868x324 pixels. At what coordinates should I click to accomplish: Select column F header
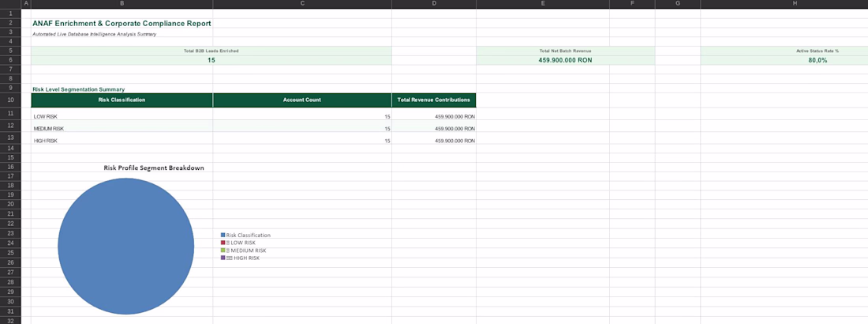tap(632, 4)
